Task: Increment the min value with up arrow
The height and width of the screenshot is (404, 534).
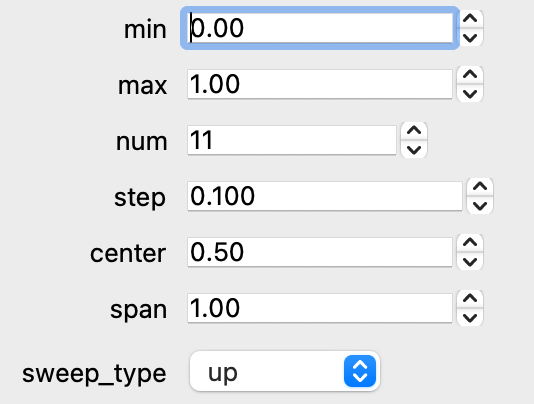Action: click(470, 19)
